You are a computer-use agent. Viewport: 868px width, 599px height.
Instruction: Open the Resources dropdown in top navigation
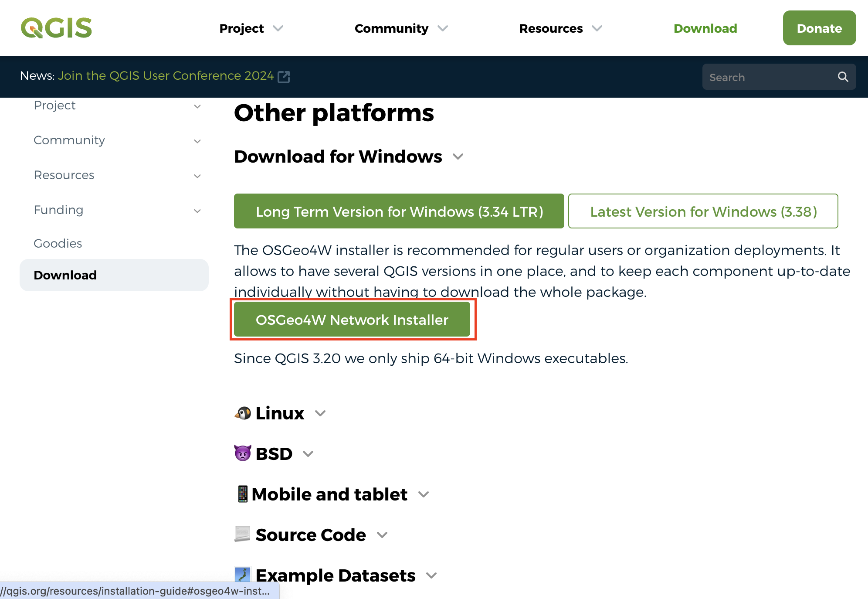[561, 28]
